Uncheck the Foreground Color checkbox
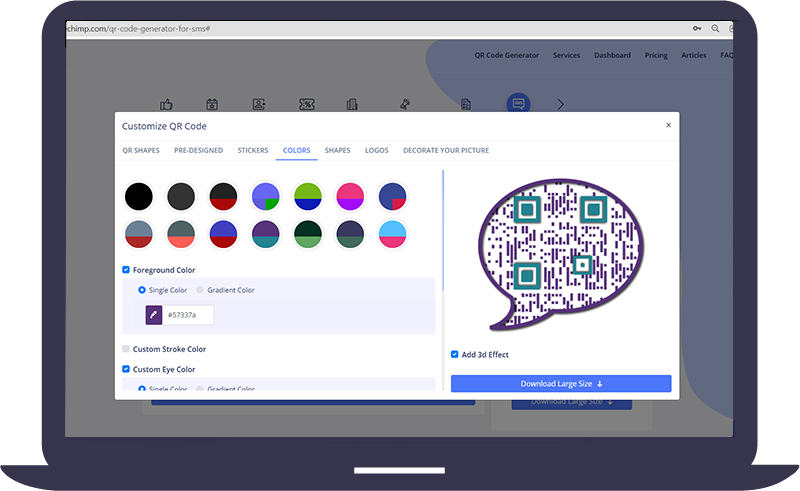 [126, 269]
